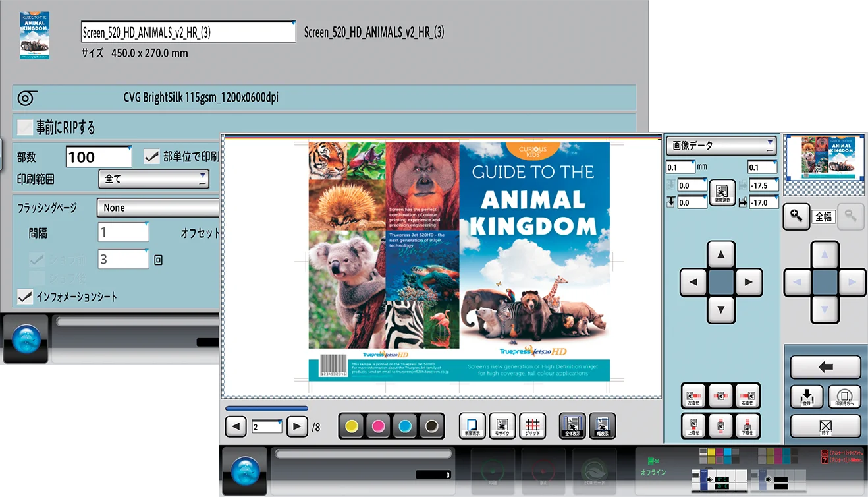Open the 印刷範囲 dropdown set to 全て
868x497 pixels.
tap(153, 179)
